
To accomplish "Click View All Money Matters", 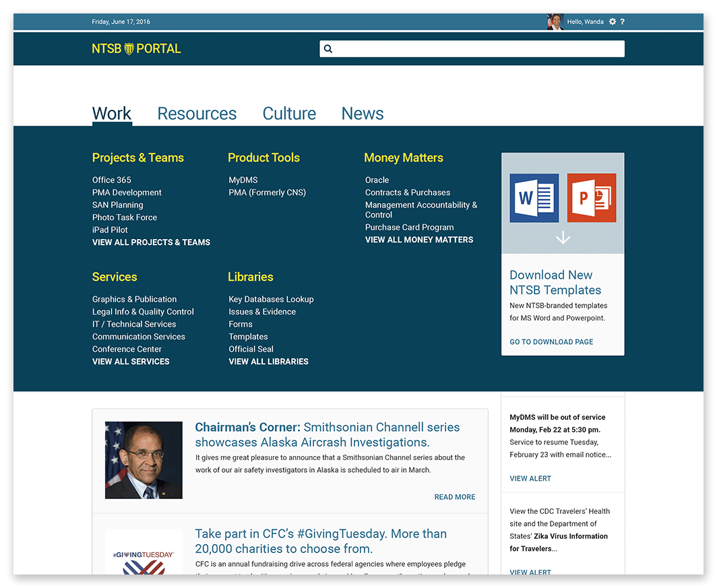I will [x=419, y=239].
